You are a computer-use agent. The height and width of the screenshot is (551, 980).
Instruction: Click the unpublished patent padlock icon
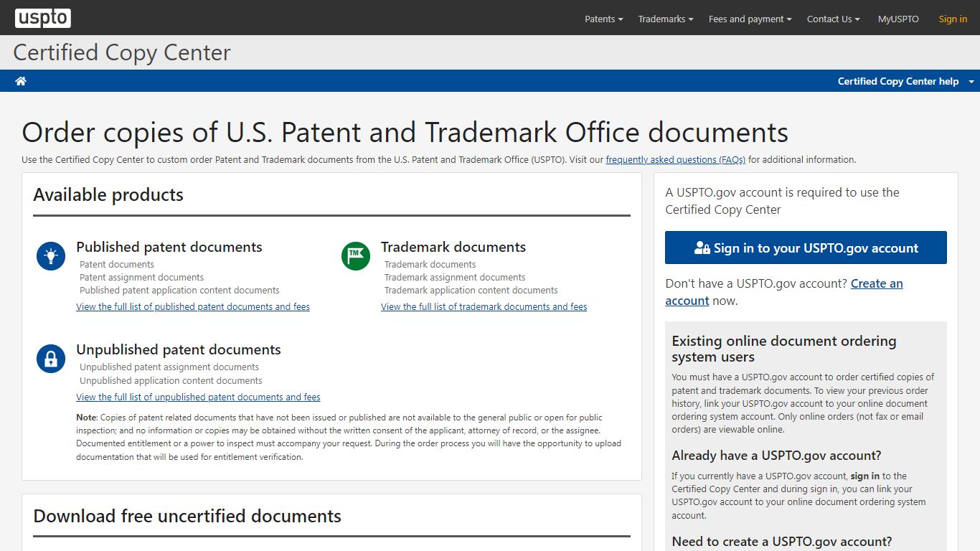coord(51,358)
